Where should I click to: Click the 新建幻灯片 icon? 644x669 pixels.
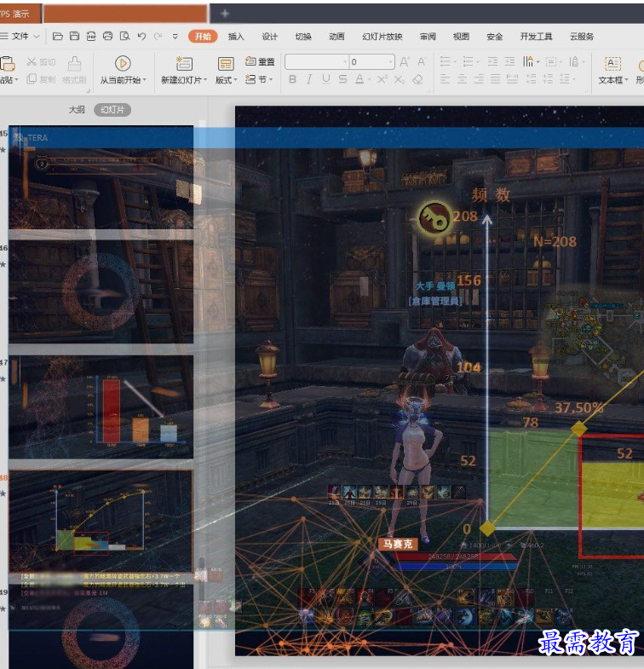pyautogui.click(x=184, y=64)
